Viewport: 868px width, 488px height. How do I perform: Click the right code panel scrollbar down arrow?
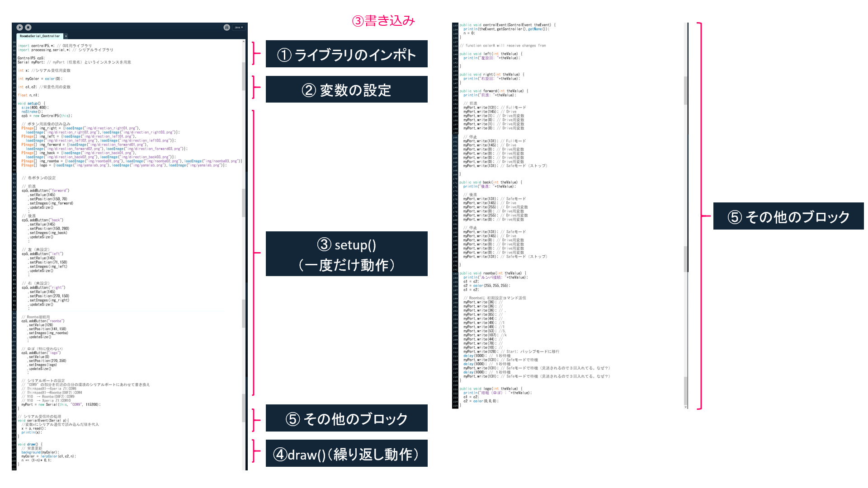tap(686, 407)
